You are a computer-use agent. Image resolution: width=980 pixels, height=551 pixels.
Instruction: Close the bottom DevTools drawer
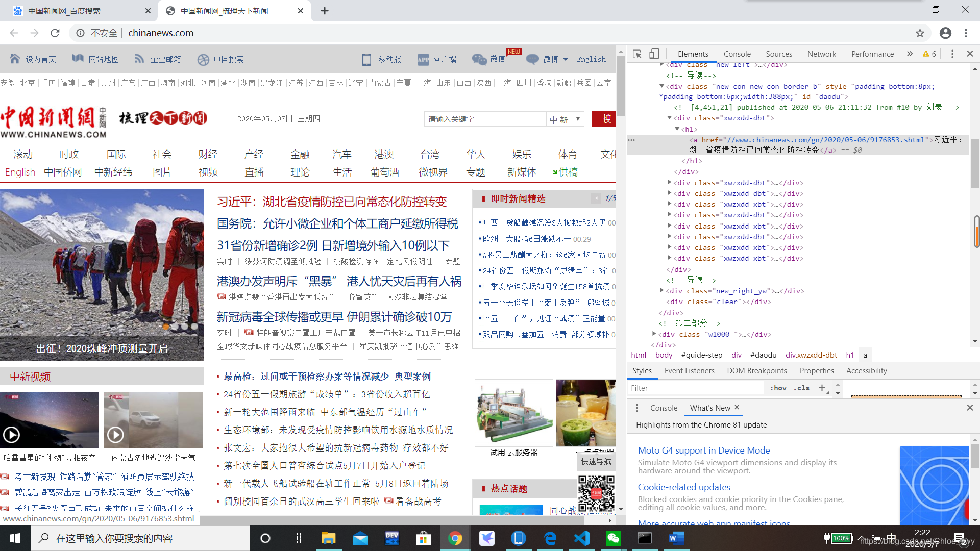[970, 408]
